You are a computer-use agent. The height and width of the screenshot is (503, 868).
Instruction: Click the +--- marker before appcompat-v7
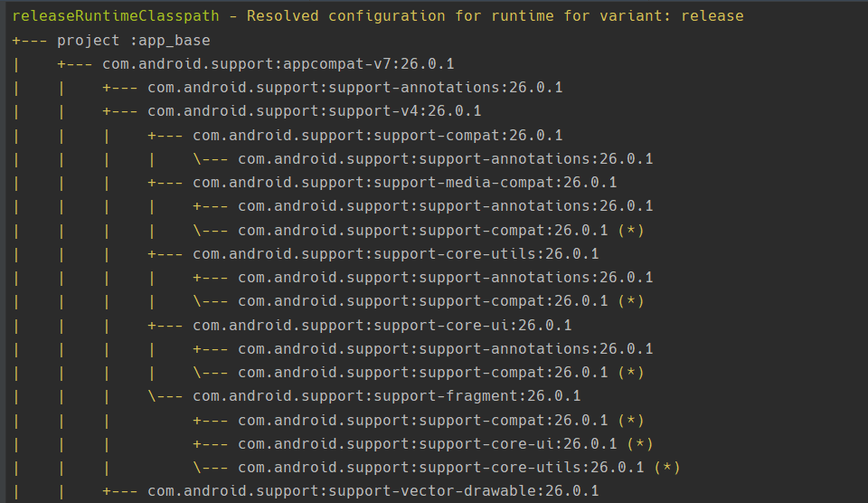[x=75, y=64]
